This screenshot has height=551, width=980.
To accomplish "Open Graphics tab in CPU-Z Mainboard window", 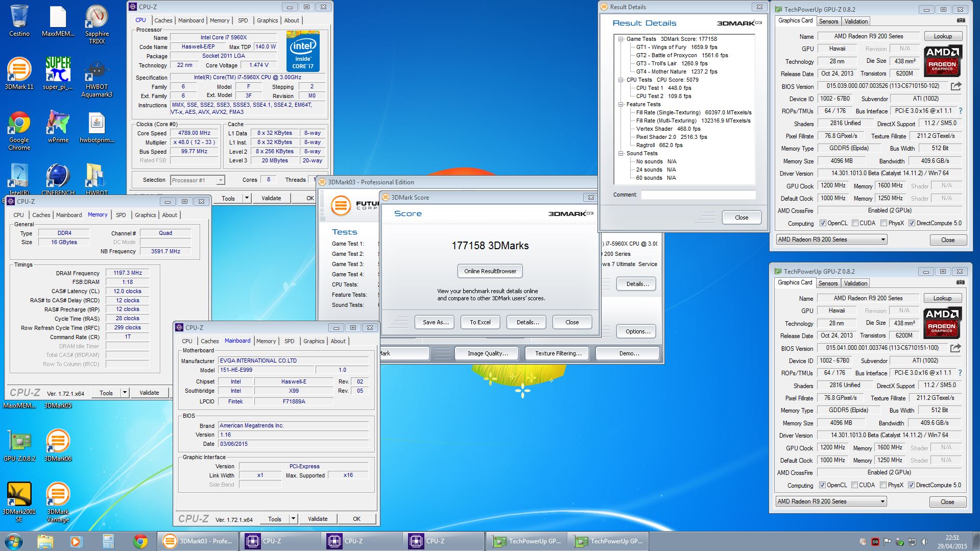I will click(x=314, y=341).
